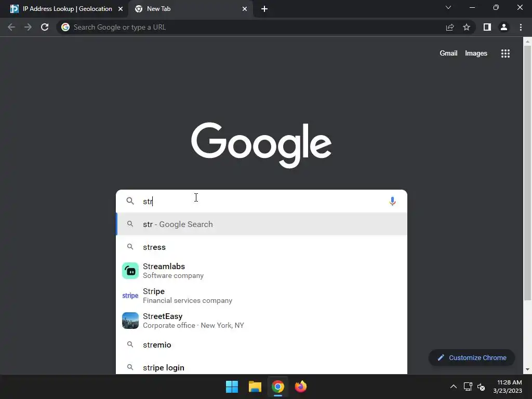Reload the current page
The image size is (532, 399).
(x=45, y=27)
